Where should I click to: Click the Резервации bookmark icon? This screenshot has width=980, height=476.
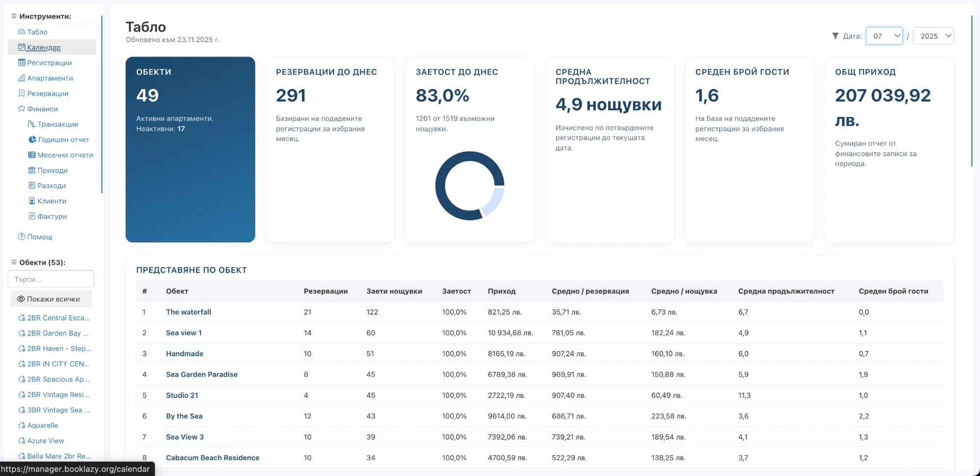point(22,93)
